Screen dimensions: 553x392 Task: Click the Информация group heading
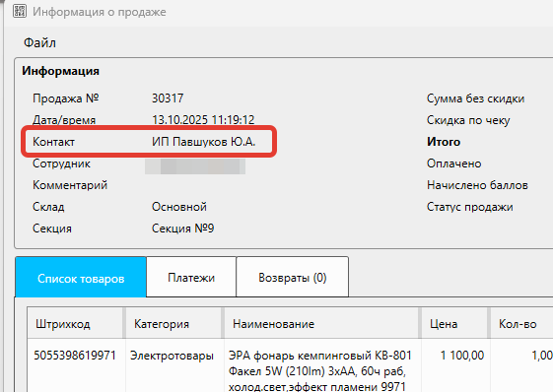[x=60, y=71]
